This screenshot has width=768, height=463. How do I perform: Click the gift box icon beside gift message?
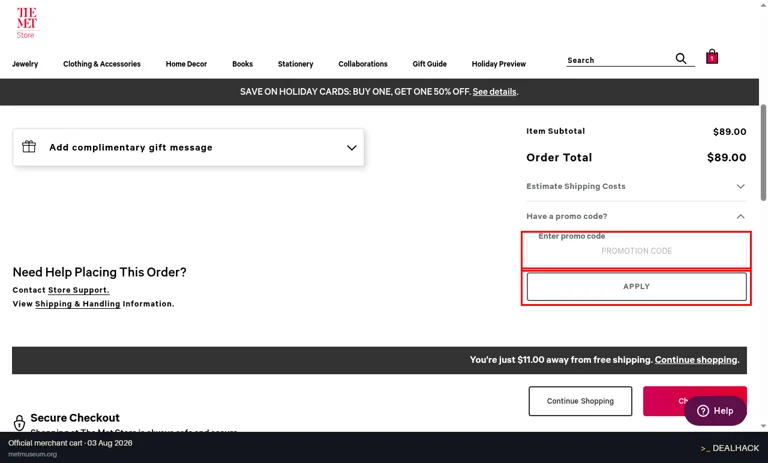(x=29, y=146)
